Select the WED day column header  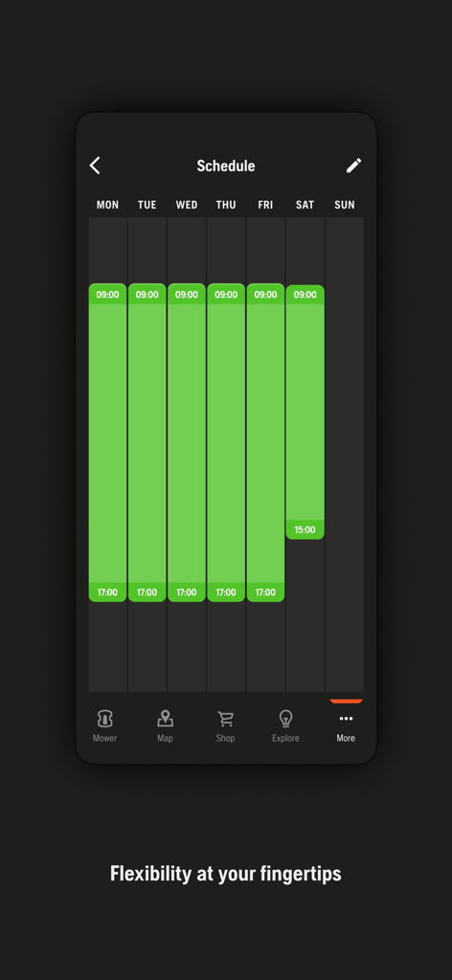[187, 205]
